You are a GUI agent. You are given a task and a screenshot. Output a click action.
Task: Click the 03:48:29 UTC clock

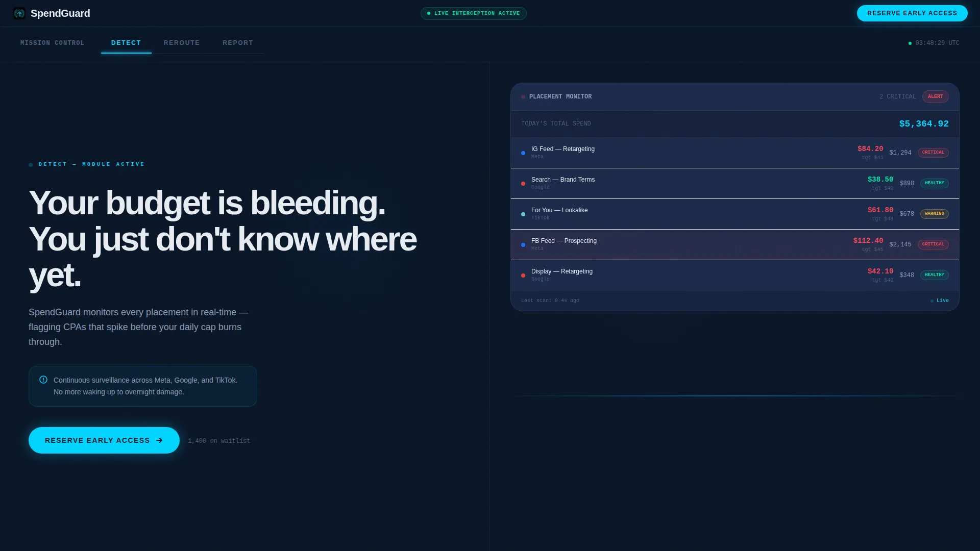pos(934,43)
